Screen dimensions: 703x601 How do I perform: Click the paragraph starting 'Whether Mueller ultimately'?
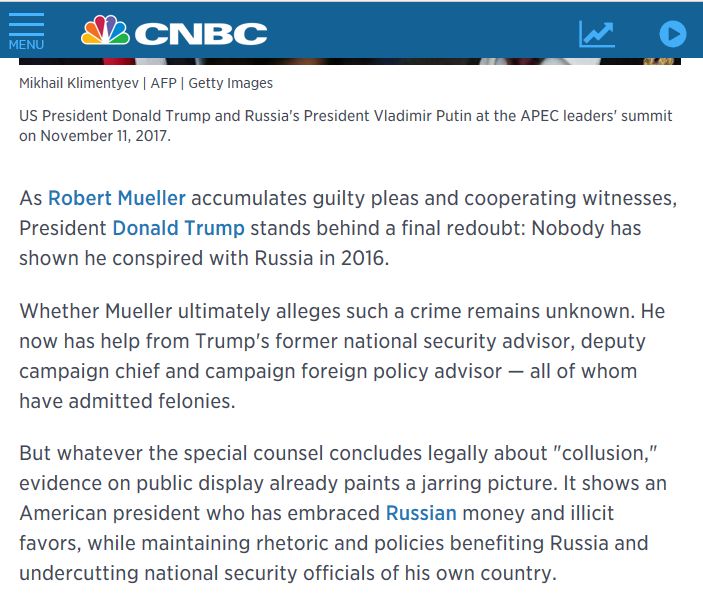[342, 356]
